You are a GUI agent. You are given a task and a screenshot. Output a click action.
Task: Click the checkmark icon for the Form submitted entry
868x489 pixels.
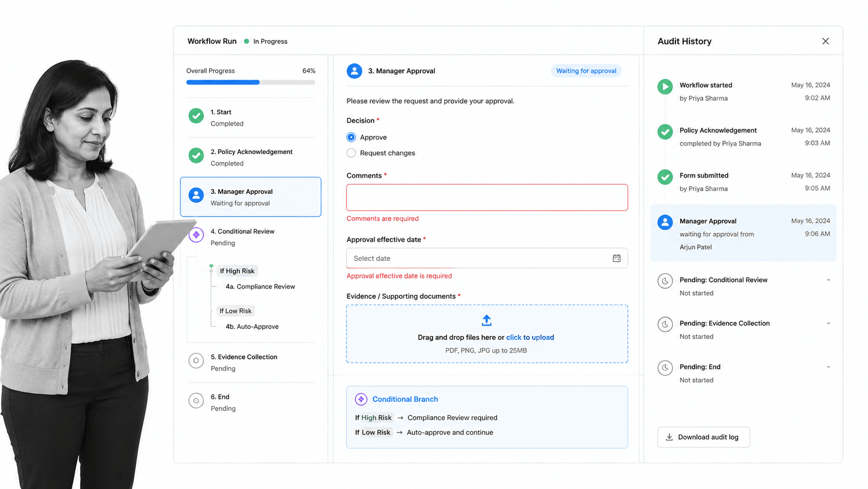[x=665, y=177]
